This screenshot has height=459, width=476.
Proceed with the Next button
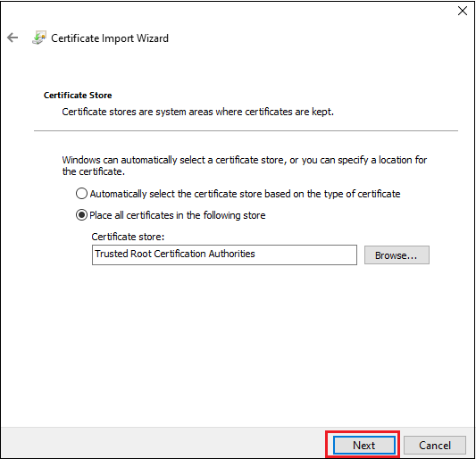pos(364,446)
